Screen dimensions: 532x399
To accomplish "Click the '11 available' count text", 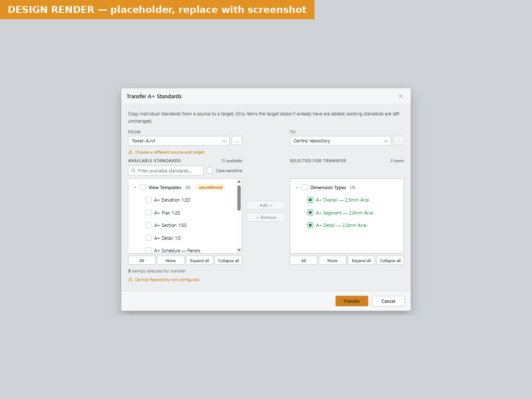I will tap(232, 161).
